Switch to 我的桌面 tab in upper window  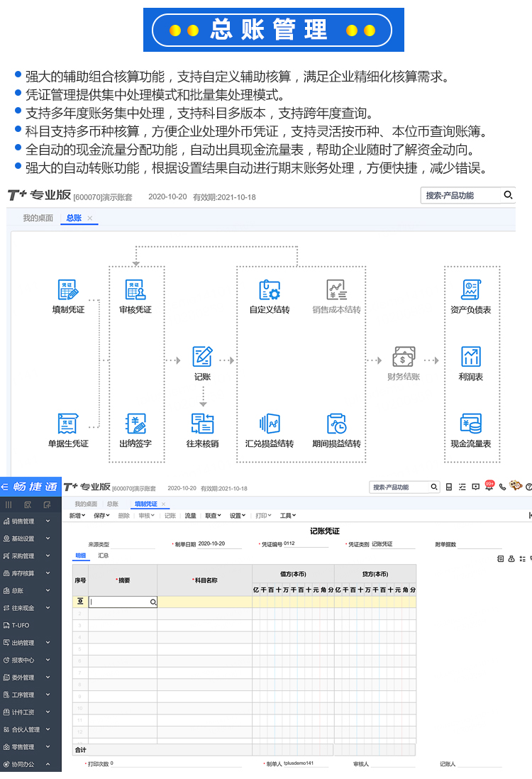point(38,218)
